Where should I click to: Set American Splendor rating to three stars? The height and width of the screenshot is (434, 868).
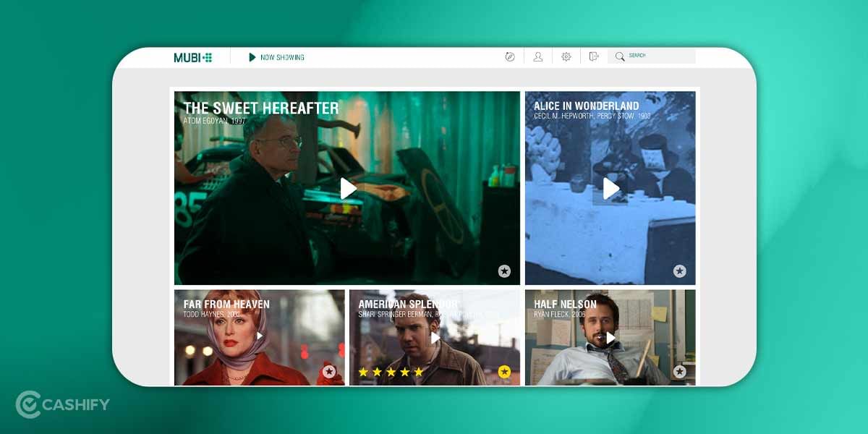point(391,372)
